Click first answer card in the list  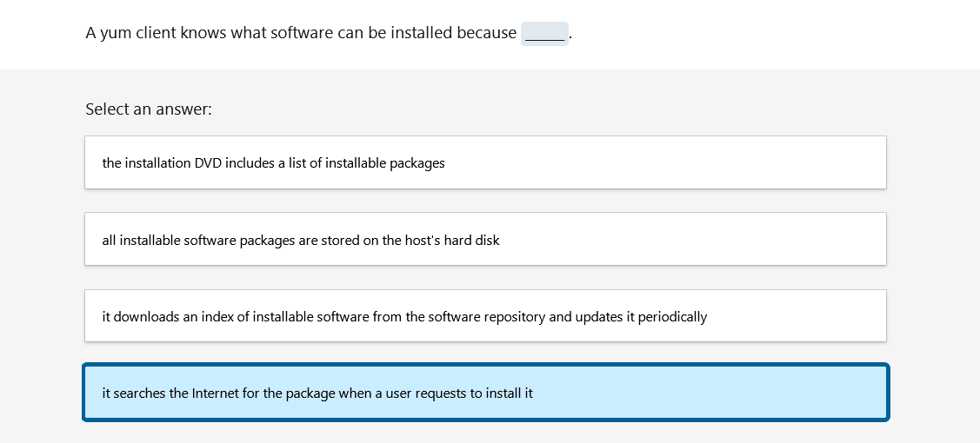point(485,162)
